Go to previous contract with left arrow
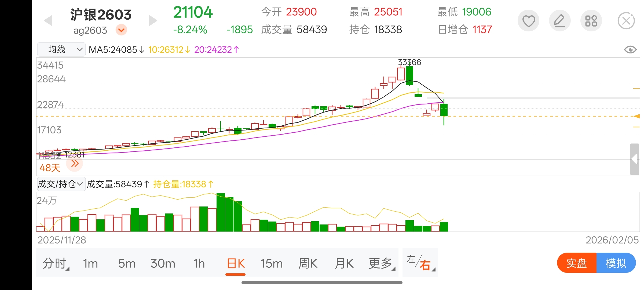This screenshot has height=290, width=644. pos(49,21)
